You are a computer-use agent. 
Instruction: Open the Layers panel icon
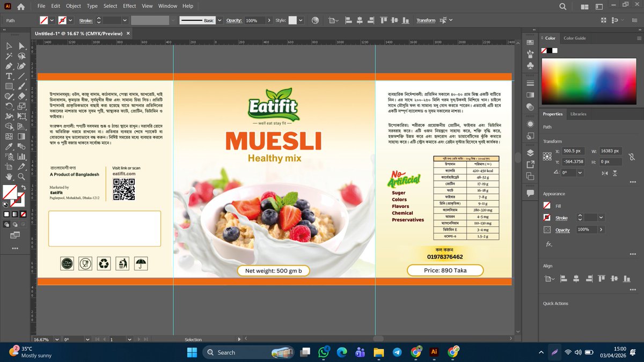(530, 152)
